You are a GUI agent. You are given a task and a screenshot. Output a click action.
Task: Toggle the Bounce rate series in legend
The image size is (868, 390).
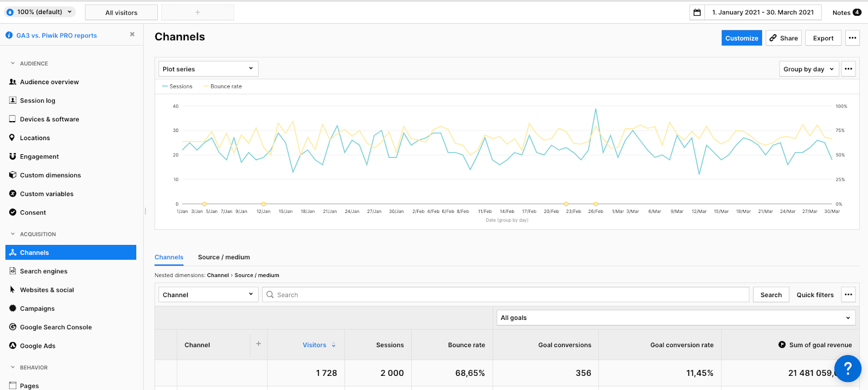[x=223, y=86]
